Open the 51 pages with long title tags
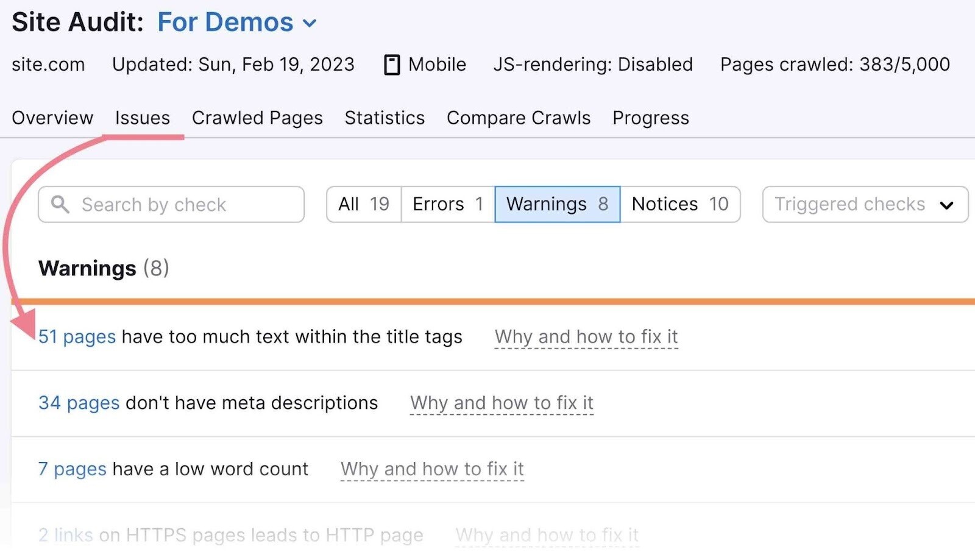Viewport: 975px width, 560px height. 77,336
